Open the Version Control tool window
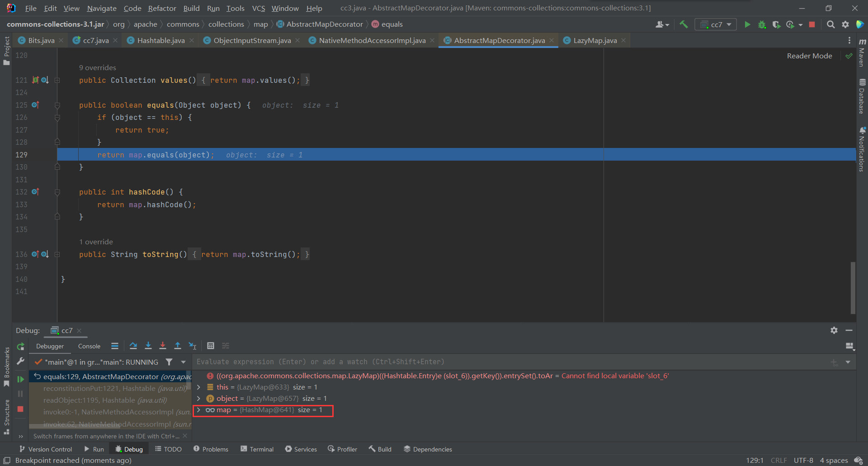 [45, 449]
